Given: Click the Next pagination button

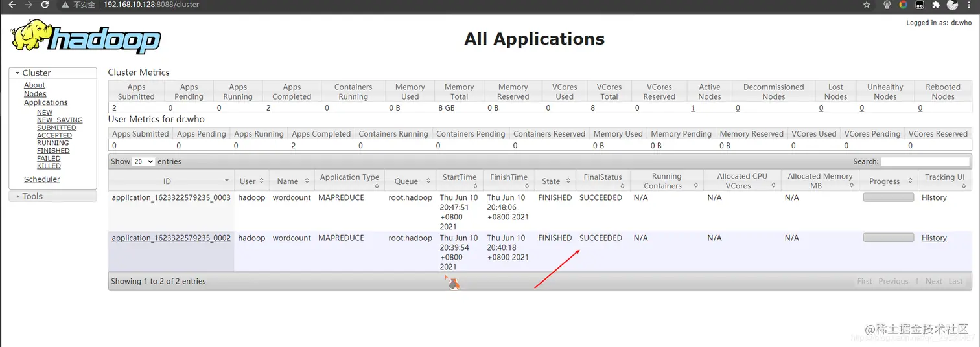Looking at the screenshot, I should (x=934, y=281).
